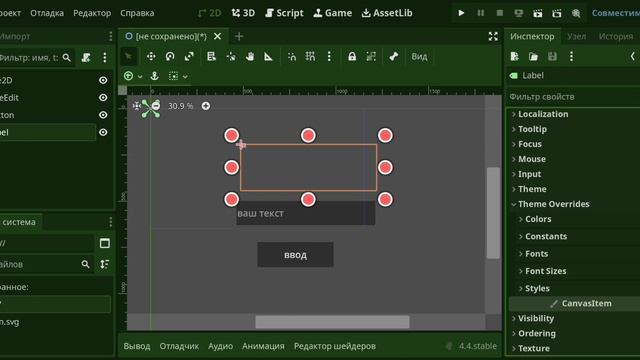The height and width of the screenshot is (360, 640).
Task: Open the movie maker mode icon
Action: pyautogui.click(x=576, y=13)
